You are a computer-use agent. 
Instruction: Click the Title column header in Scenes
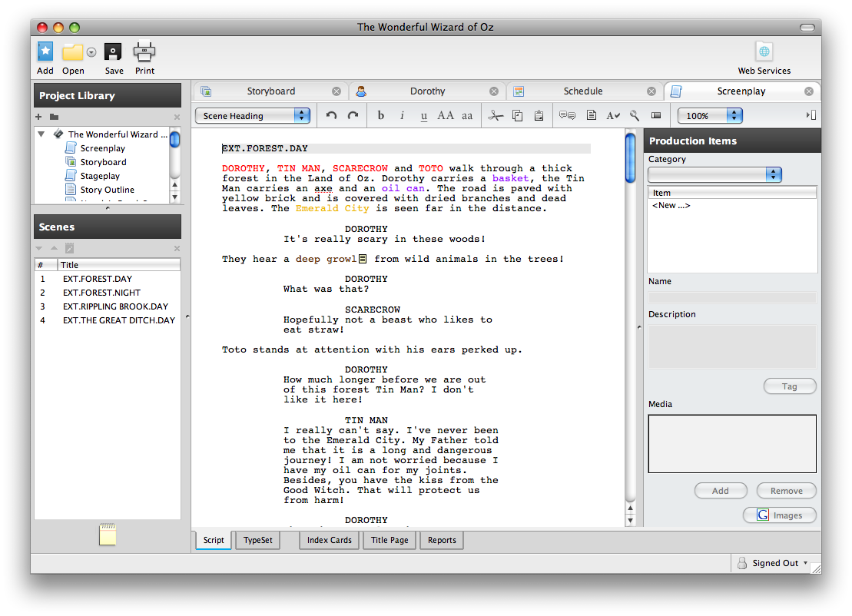[119, 264]
